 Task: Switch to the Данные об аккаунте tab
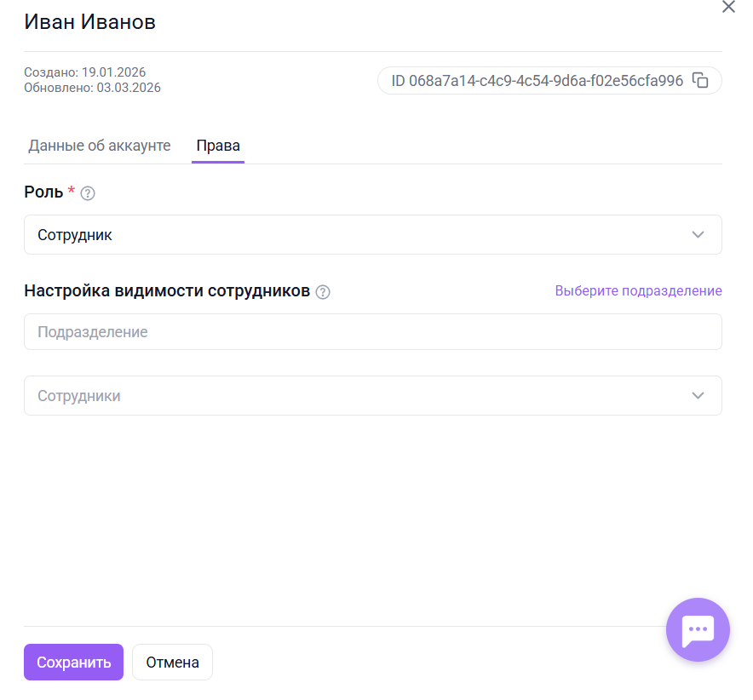tap(100, 146)
